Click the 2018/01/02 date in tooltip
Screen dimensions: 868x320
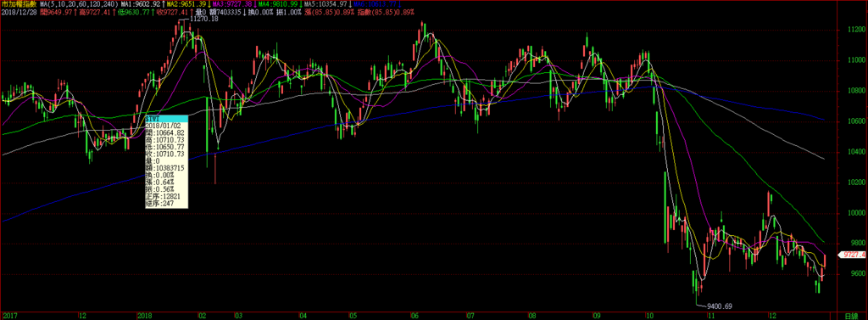[163, 126]
